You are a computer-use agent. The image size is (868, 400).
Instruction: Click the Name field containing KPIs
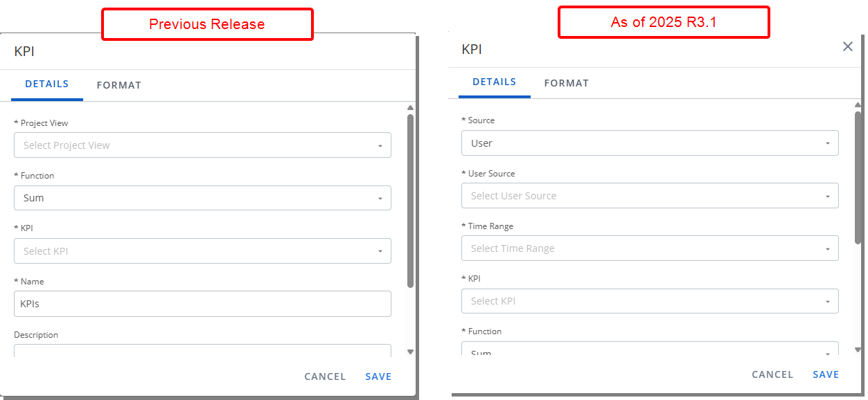pos(202,304)
